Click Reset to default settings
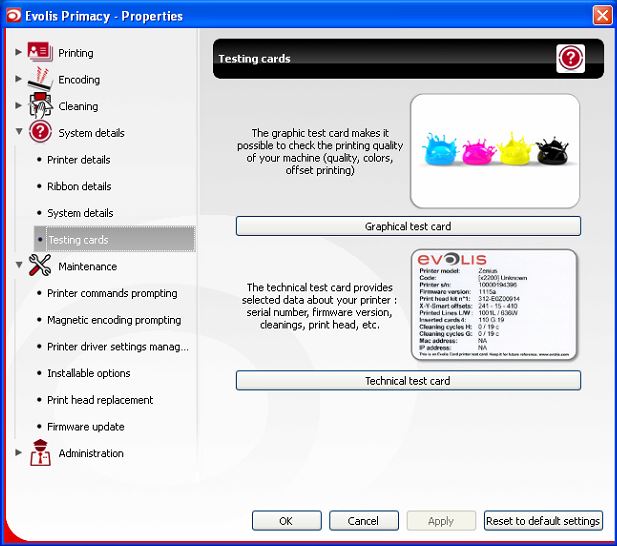The width and height of the screenshot is (617, 546). (x=543, y=521)
